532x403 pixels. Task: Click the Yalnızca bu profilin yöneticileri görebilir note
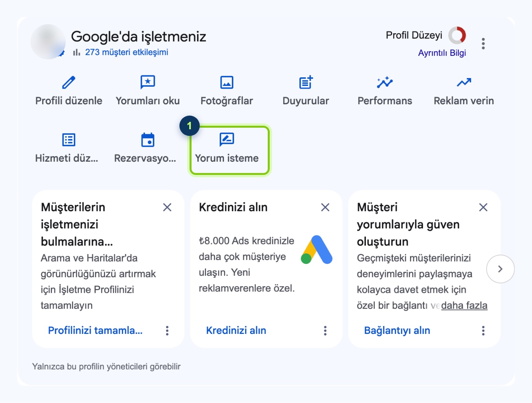[x=106, y=366]
